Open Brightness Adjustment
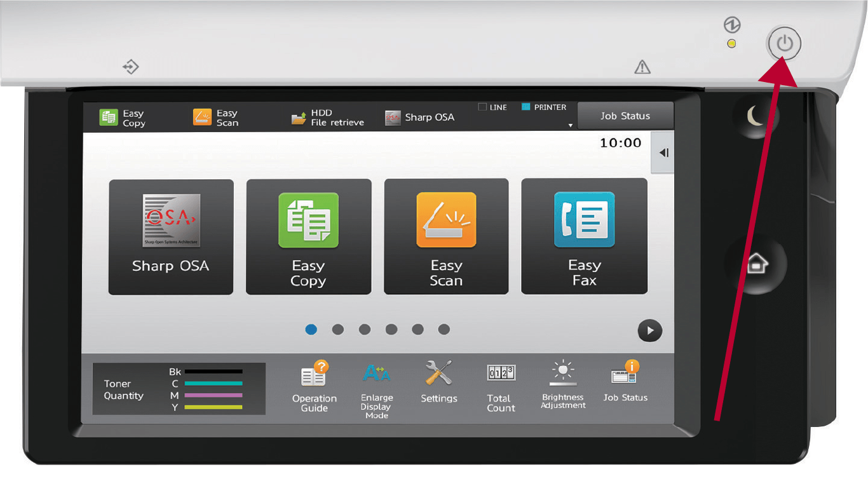Viewport: 868px width, 488px height. [x=563, y=385]
